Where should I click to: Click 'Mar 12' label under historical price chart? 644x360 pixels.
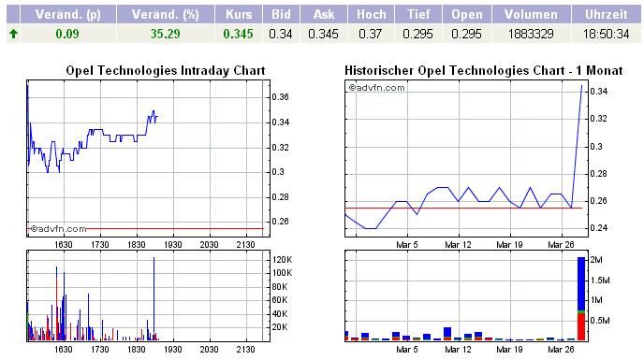458,245
